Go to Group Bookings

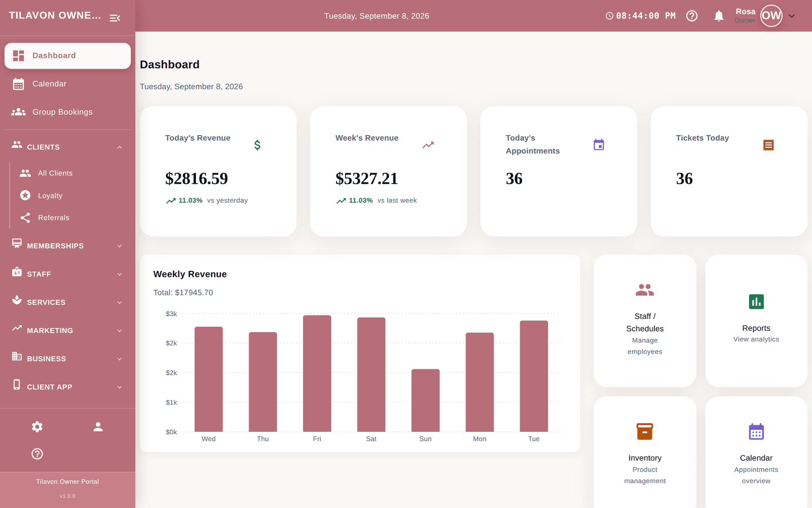tap(67, 112)
